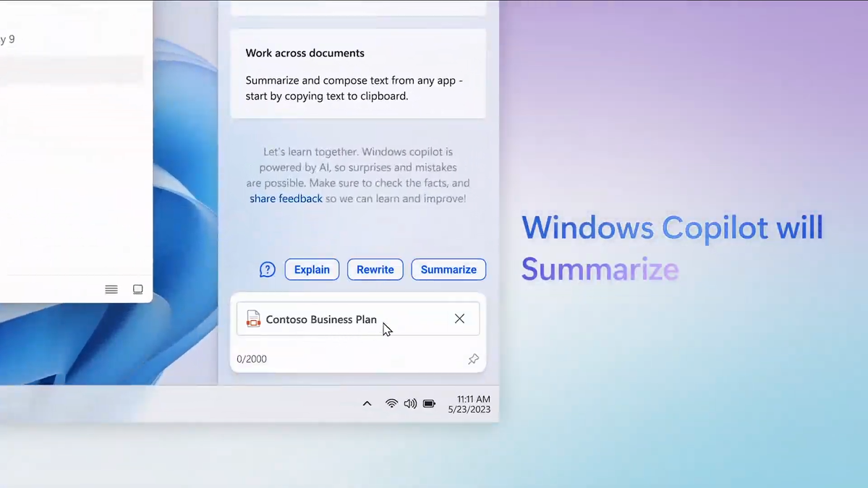Screen dimensions: 868x488
Task: Click the Explain button
Action: click(x=312, y=269)
